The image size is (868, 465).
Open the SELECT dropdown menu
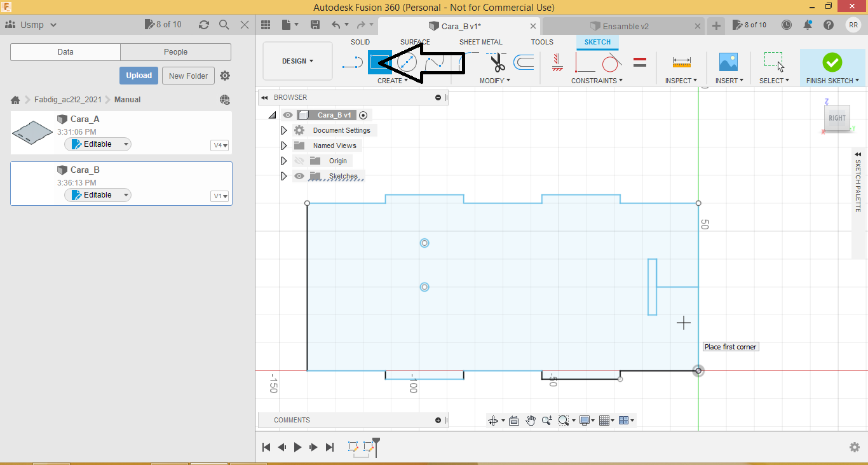[x=774, y=81]
